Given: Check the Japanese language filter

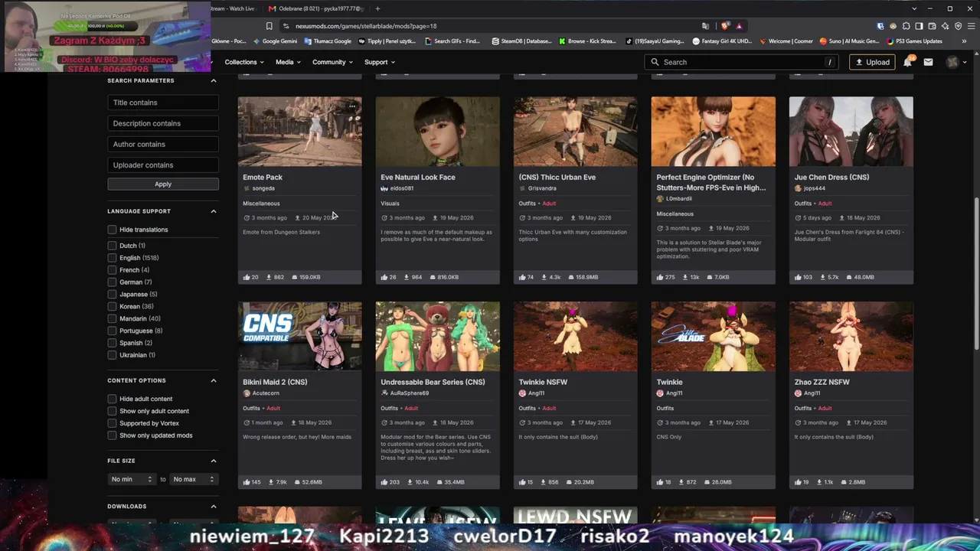Looking at the screenshot, I should 112,295.
